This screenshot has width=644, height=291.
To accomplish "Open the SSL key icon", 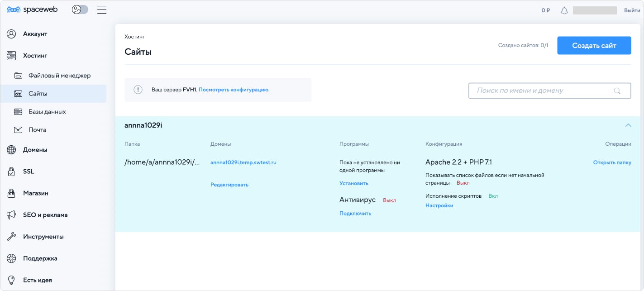I will [x=11, y=171].
